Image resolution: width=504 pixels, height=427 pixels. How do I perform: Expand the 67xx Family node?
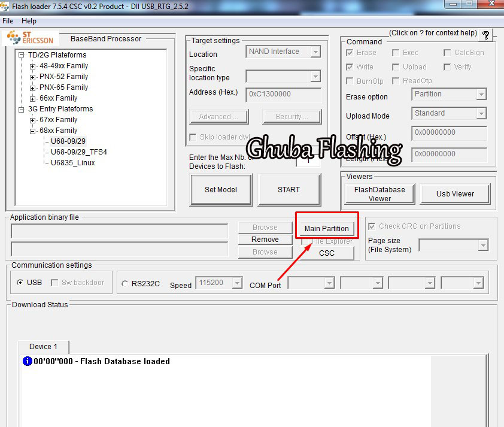32,120
